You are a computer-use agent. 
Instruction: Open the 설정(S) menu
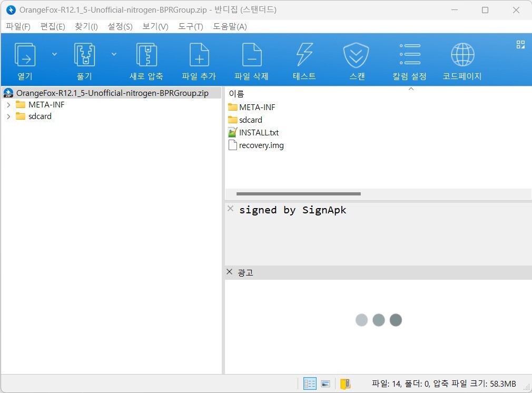[120, 26]
